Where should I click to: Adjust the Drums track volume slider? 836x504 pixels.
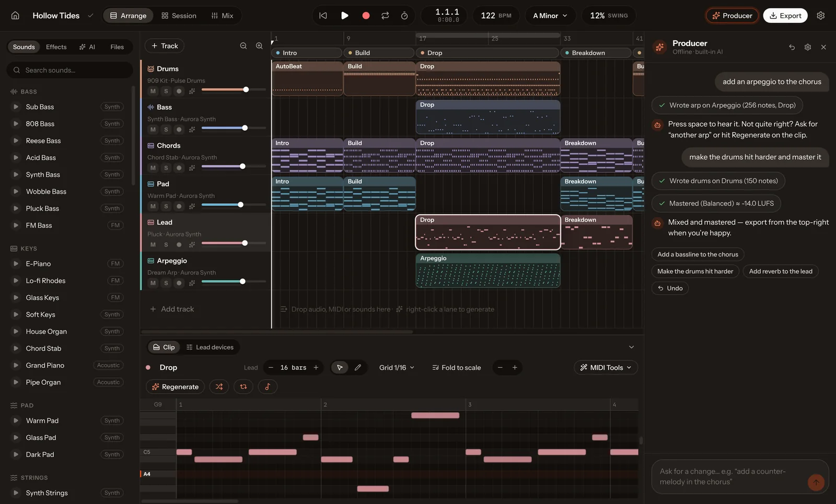[234, 89]
